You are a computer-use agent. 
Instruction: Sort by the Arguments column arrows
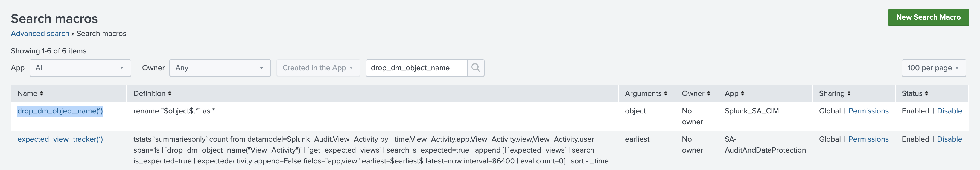(x=665, y=93)
